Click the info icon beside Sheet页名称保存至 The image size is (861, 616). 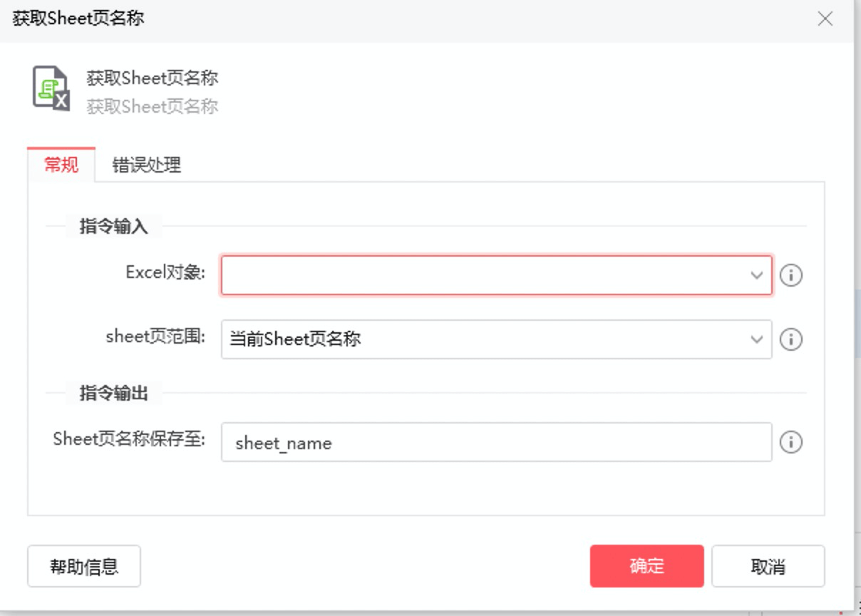790,442
